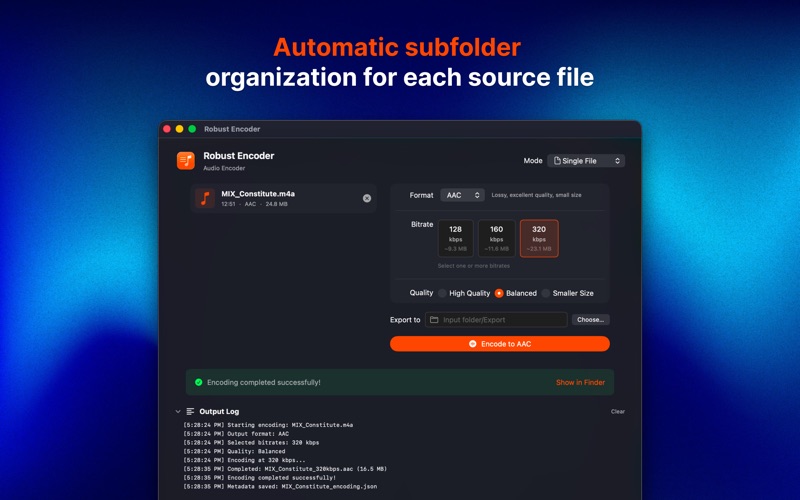800x500 pixels.
Task: Collapse the Output Log chevron
Action: tap(178, 411)
